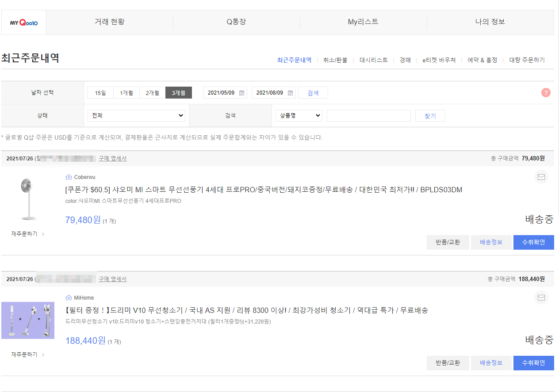559x392 pixels.
Task: Select the 15일 date range
Action: [100, 93]
